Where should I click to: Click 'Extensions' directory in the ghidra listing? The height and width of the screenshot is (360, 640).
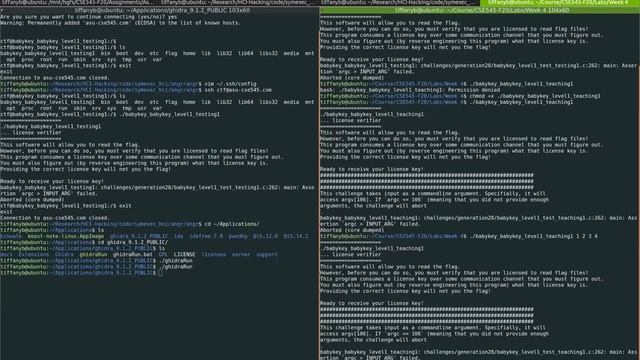click(33, 254)
